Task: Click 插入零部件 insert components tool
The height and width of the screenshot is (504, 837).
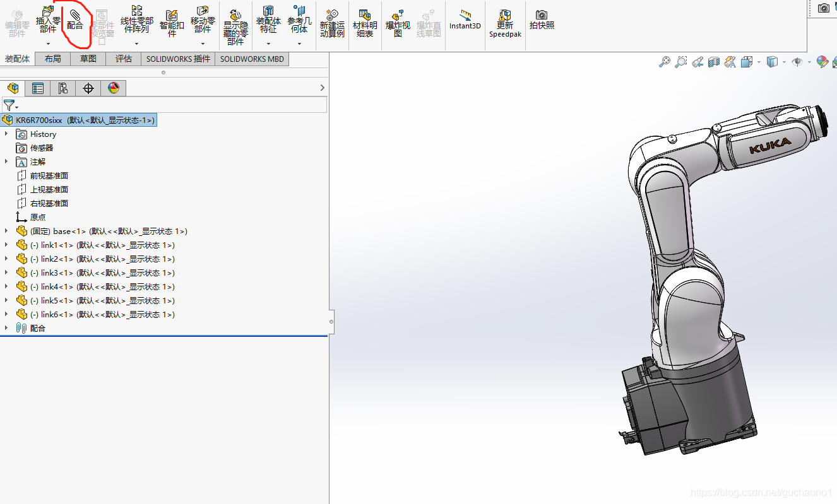Action: click(47, 20)
